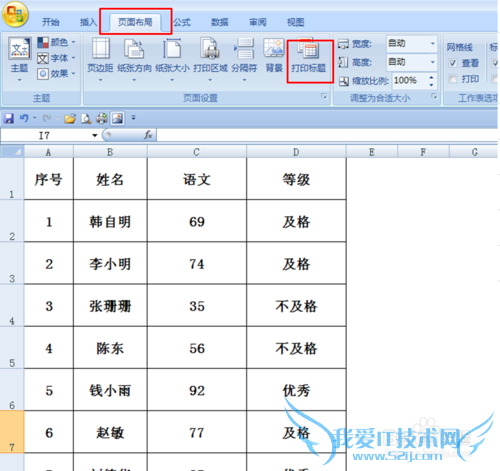This screenshot has width=500, height=471.
Task: Select row 7 header
Action: click(12, 432)
